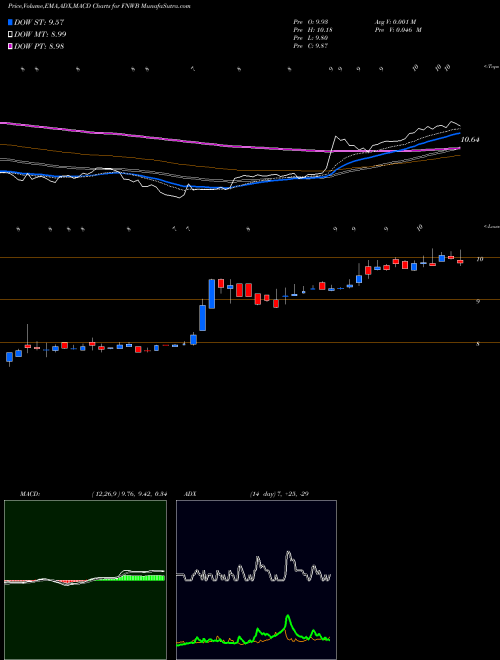Screen dimensions: 500x660
Task: Click the 'Avg V: 0.001 M' volume text
Action: pos(395,21)
